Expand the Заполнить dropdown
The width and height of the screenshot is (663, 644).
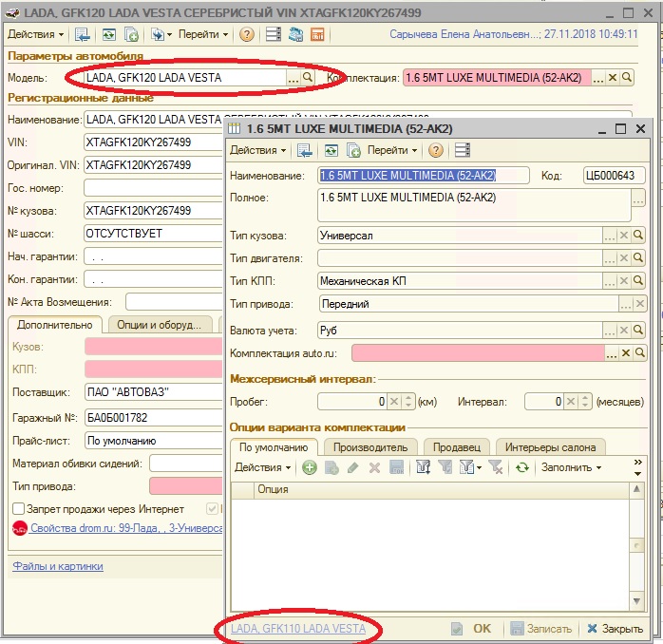coord(571,467)
